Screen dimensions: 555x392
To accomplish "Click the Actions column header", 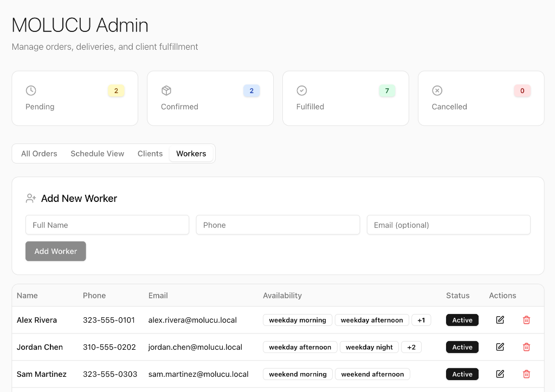I will (502, 296).
